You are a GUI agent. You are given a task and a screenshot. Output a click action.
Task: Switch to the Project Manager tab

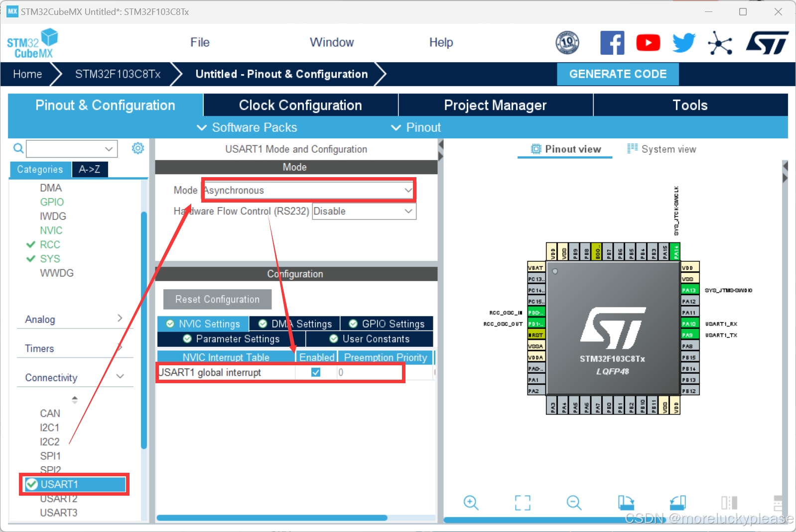click(496, 105)
